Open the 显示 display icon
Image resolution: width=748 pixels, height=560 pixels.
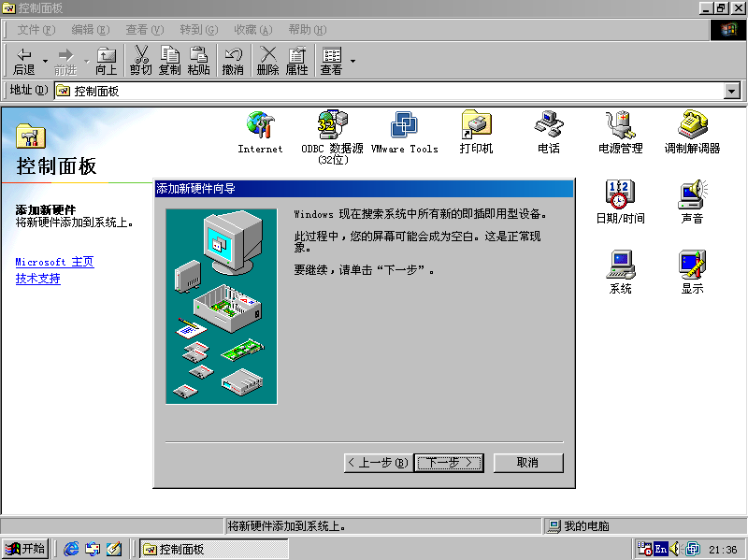[692, 272]
